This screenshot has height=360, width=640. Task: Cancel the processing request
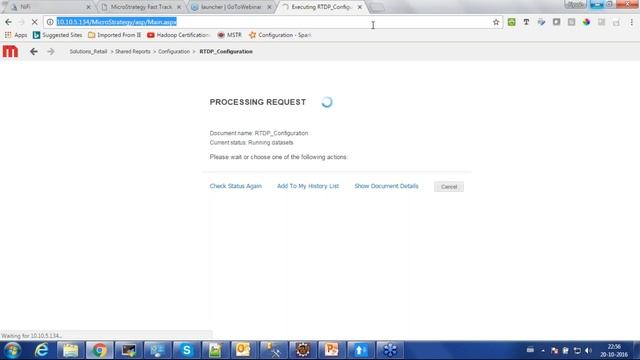(x=449, y=187)
